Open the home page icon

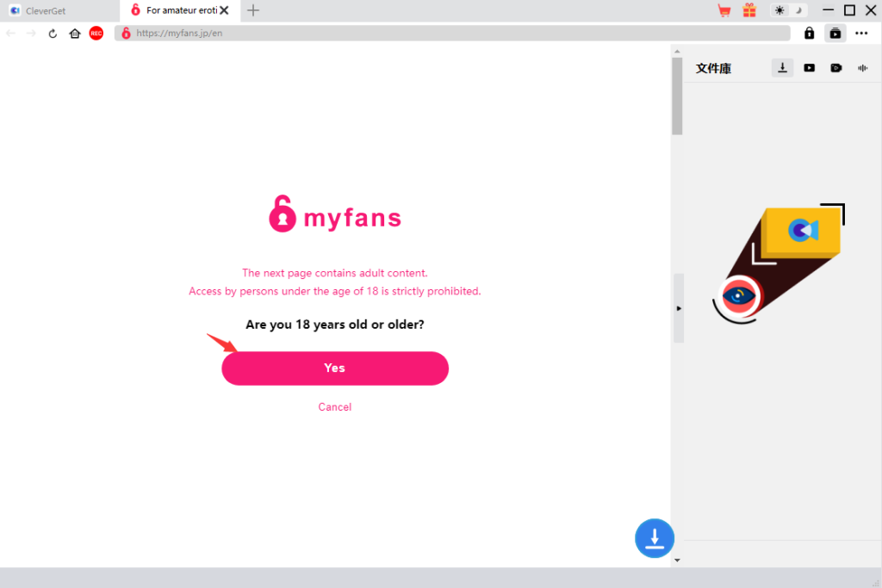click(75, 34)
